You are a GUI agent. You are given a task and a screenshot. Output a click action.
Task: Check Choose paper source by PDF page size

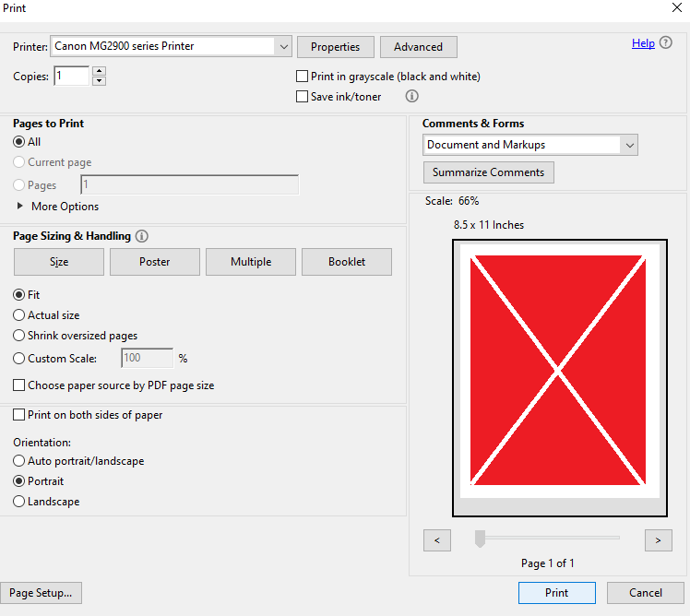[19, 385]
